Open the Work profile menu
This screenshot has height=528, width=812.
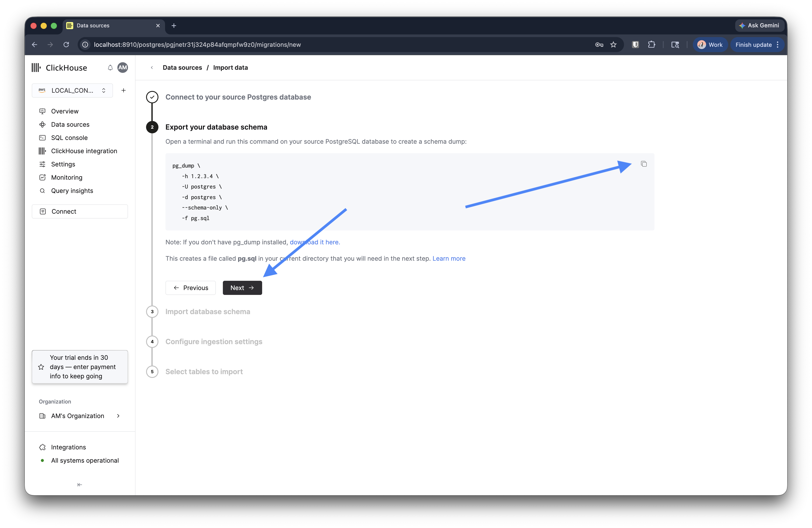710,45
